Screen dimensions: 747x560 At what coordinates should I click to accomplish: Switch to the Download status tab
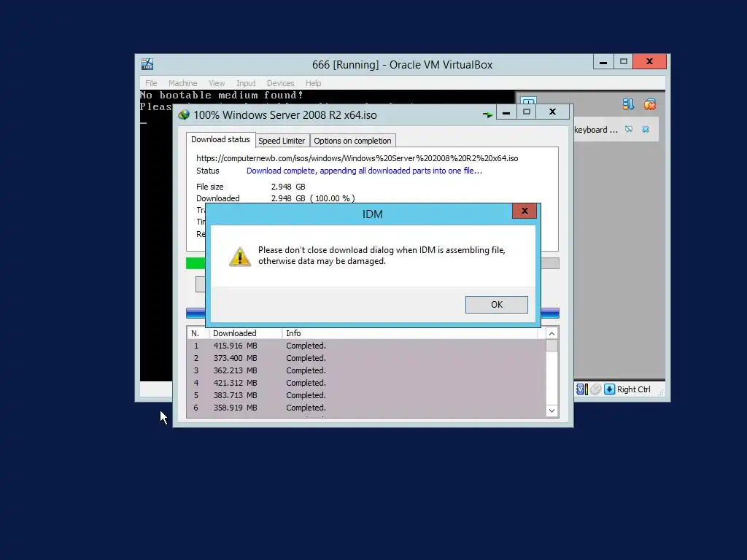point(220,139)
